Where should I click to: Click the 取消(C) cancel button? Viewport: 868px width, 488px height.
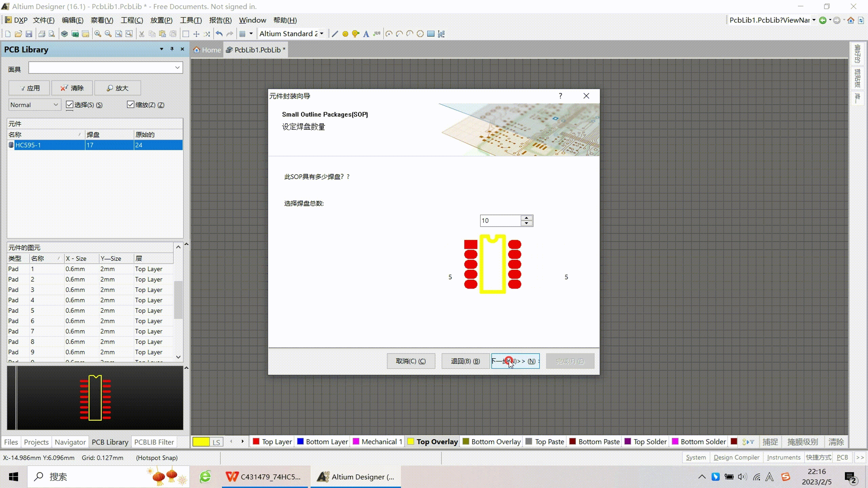coord(411,361)
